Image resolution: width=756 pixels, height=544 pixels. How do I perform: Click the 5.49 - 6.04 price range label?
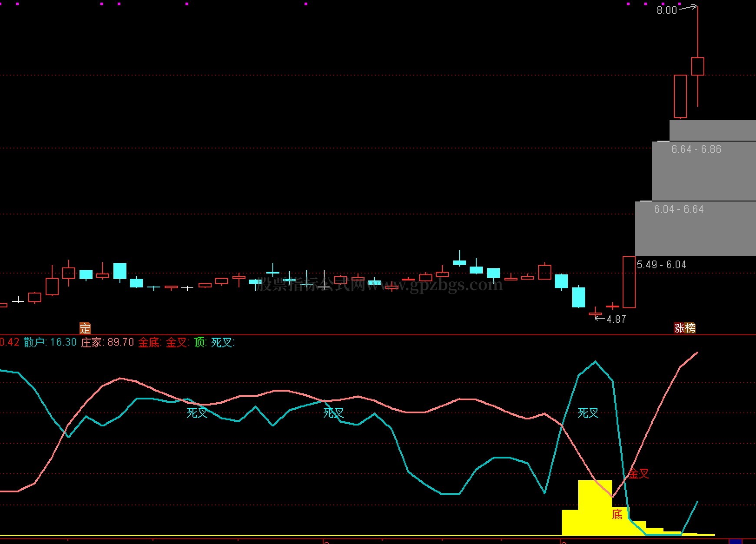pyautogui.click(x=661, y=265)
